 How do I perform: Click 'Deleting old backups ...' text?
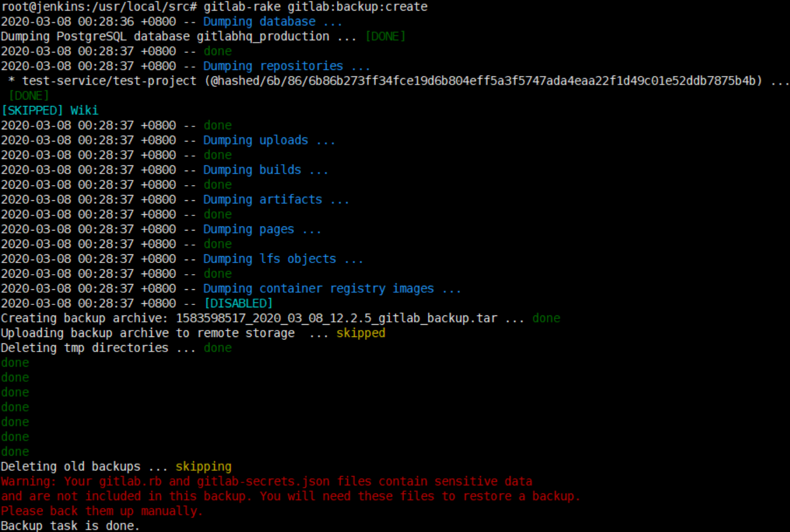(x=84, y=467)
